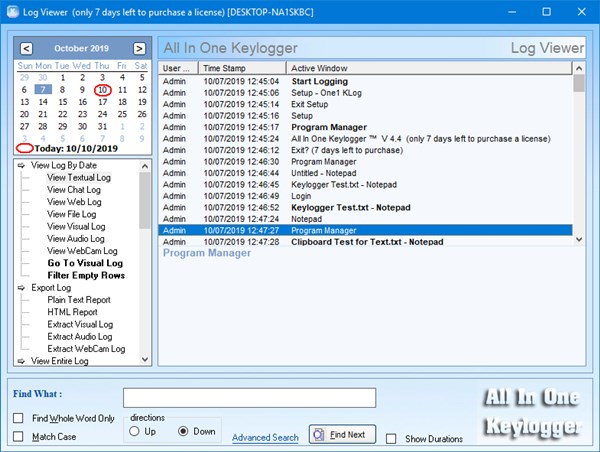
Task: Open View Visual Log
Action: [76, 227]
